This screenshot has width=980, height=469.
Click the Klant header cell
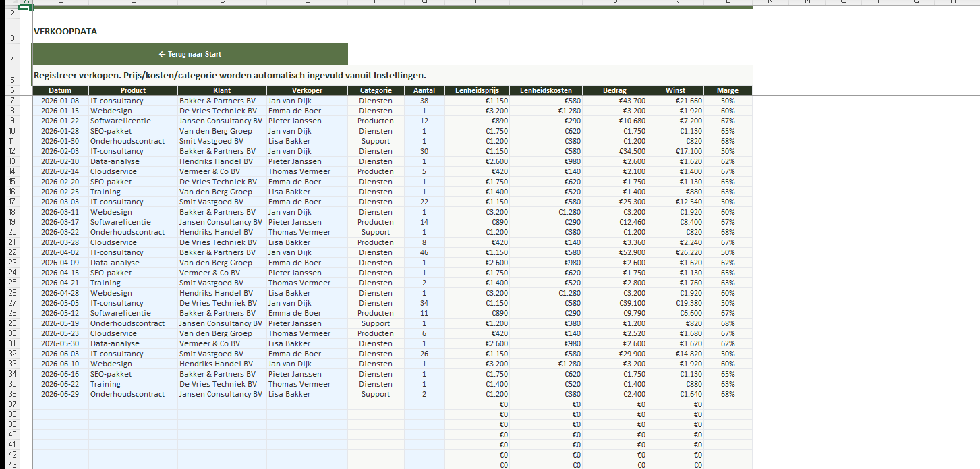click(222, 90)
